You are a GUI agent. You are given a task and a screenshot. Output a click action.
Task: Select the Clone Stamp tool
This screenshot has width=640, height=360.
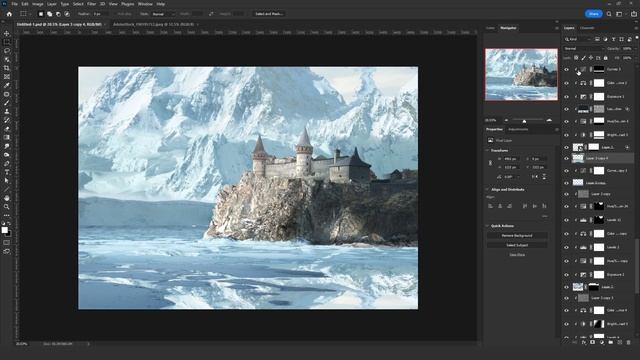7,111
